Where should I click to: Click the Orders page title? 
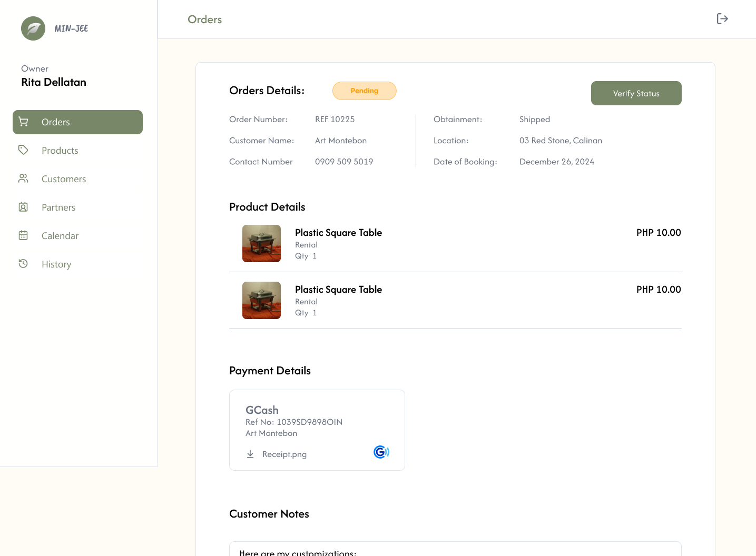coord(205,19)
